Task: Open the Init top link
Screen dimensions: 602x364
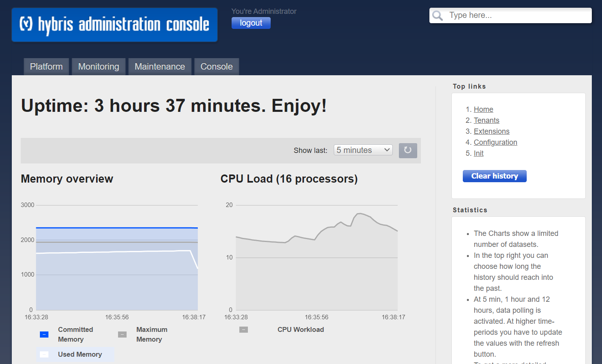Action: (479, 153)
